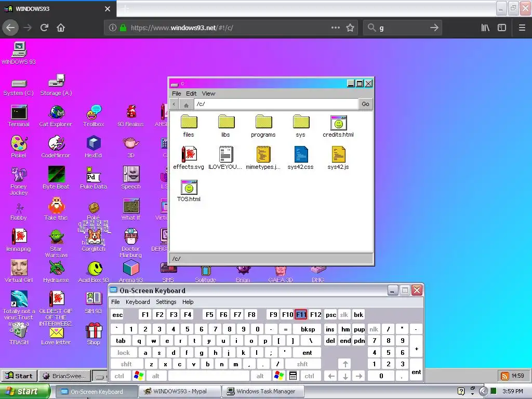Open the System (C:) drive icon
This screenshot has height=399, width=532.
(19, 87)
